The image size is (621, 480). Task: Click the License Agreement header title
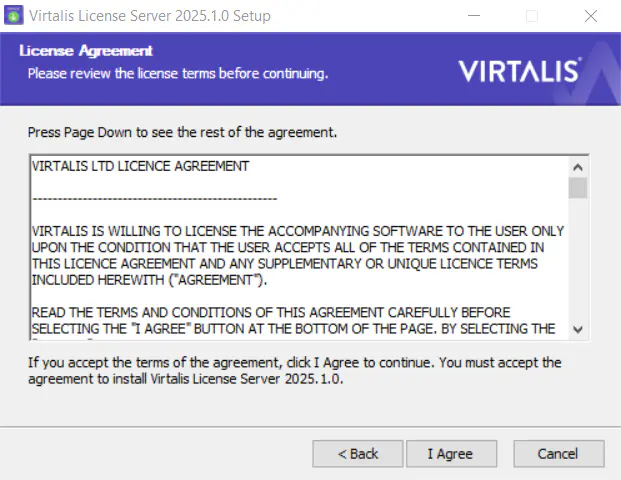(x=86, y=51)
